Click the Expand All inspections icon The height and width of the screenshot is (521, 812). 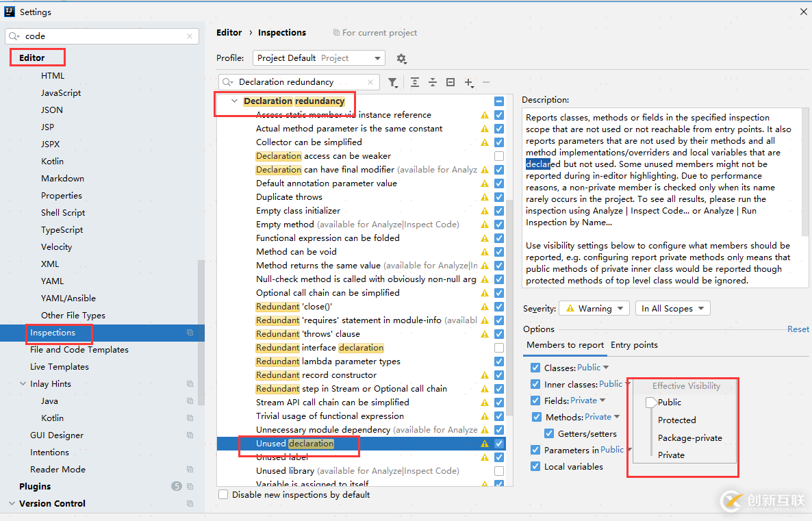click(415, 82)
